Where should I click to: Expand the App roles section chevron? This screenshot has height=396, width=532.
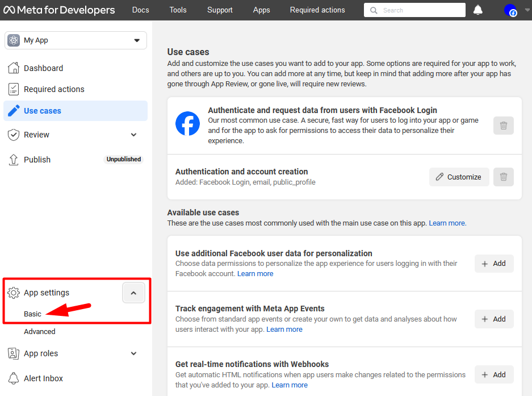(133, 353)
